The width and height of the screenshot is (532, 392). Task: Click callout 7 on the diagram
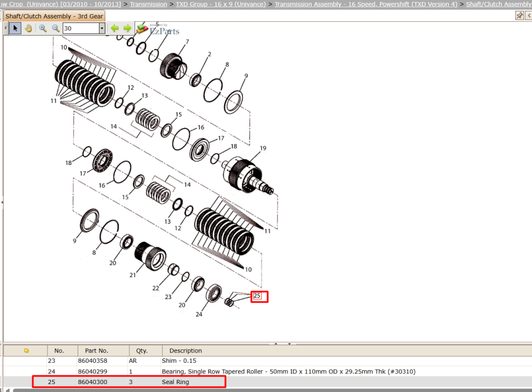coord(187,41)
